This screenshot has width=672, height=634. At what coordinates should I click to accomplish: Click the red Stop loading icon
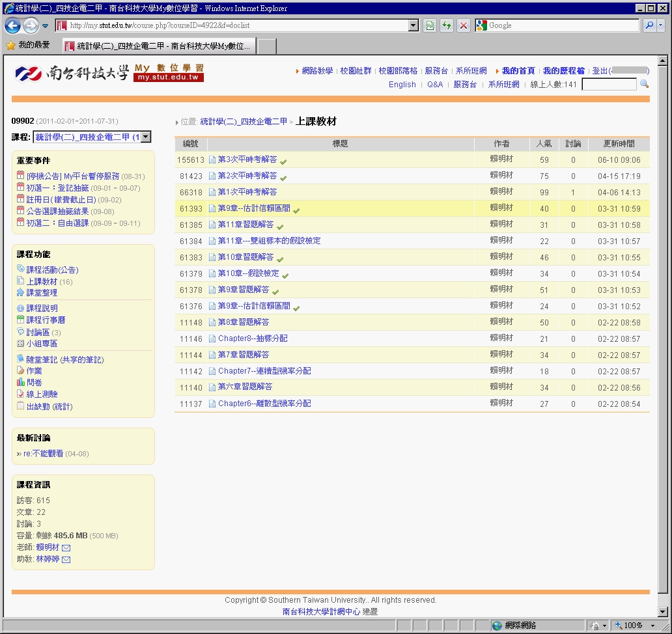point(463,25)
